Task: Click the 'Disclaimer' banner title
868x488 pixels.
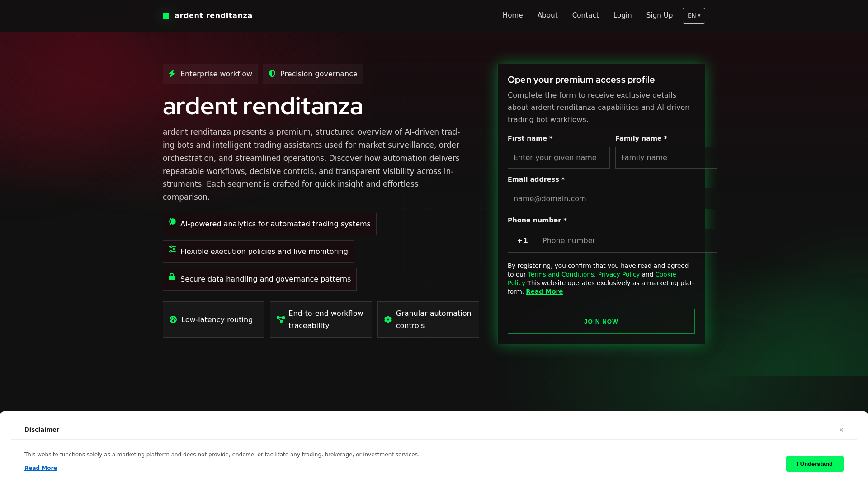Action: [x=42, y=430]
